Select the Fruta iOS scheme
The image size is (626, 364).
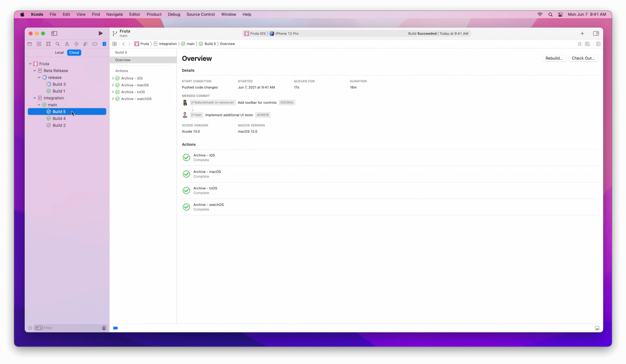(255, 34)
